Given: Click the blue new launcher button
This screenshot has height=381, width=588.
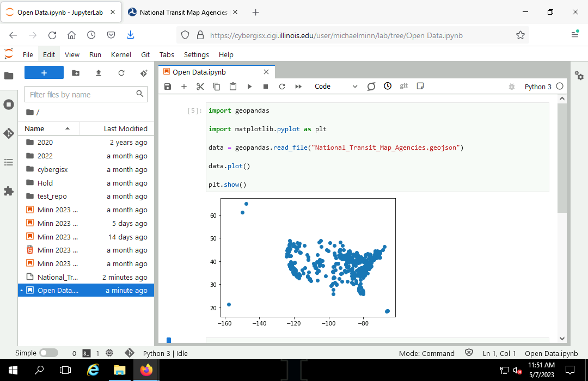Looking at the screenshot, I should (44, 73).
